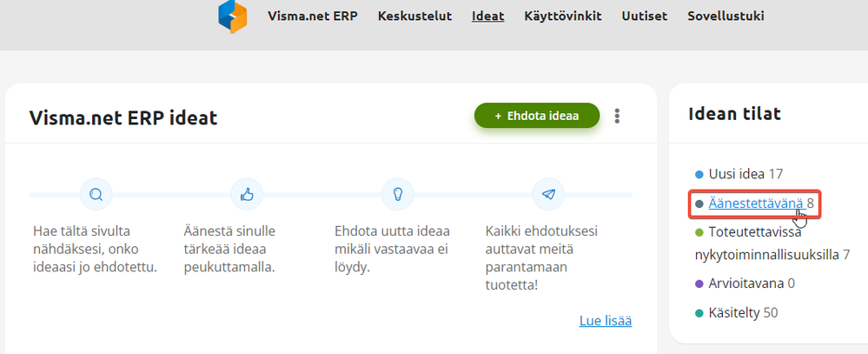868x354 pixels.
Task: Follow the Lue lisää link
Action: (x=605, y=321)
